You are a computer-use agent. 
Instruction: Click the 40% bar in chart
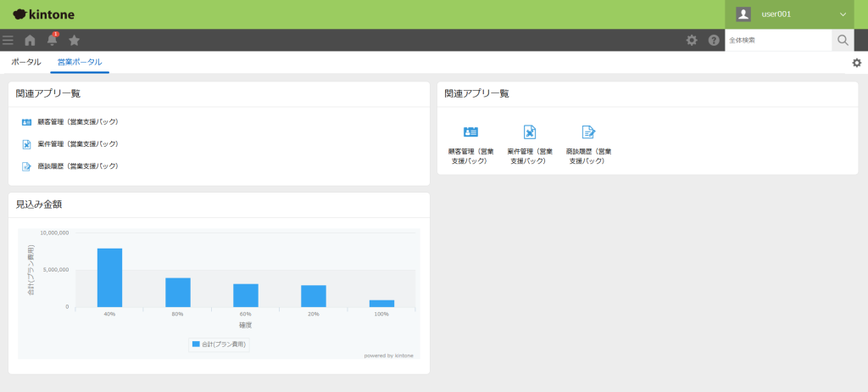click(109, 277)
